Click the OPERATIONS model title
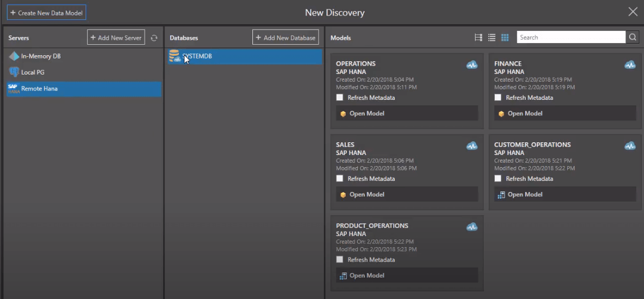644x299 pixels. click(x=356, y=63)
